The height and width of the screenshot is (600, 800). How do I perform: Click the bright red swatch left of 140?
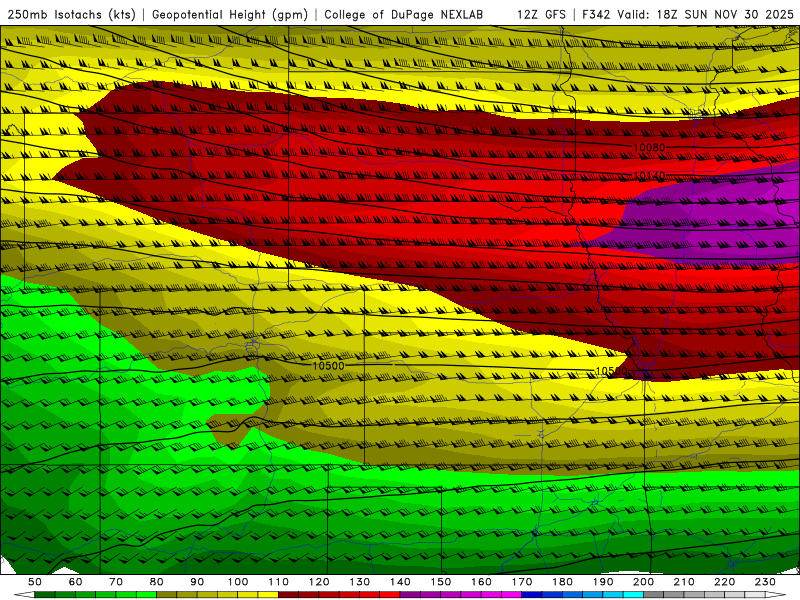390,595
